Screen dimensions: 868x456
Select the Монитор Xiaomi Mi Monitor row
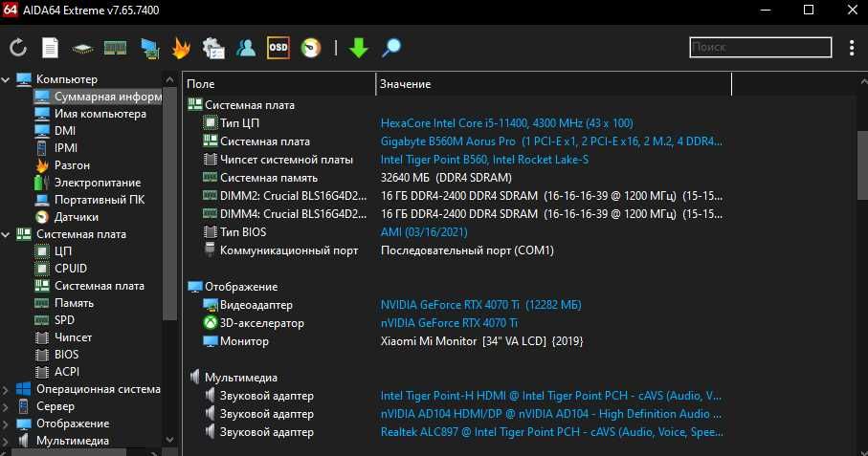[457, 341]
